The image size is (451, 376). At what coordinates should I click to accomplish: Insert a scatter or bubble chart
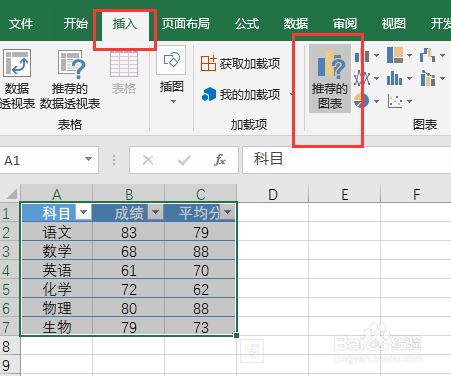click(x=395, y=101)
